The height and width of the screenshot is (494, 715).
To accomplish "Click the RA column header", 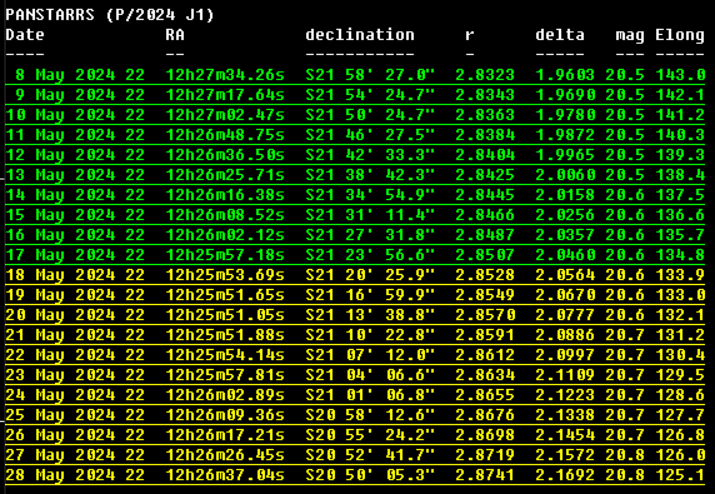I will pos(175,35).
